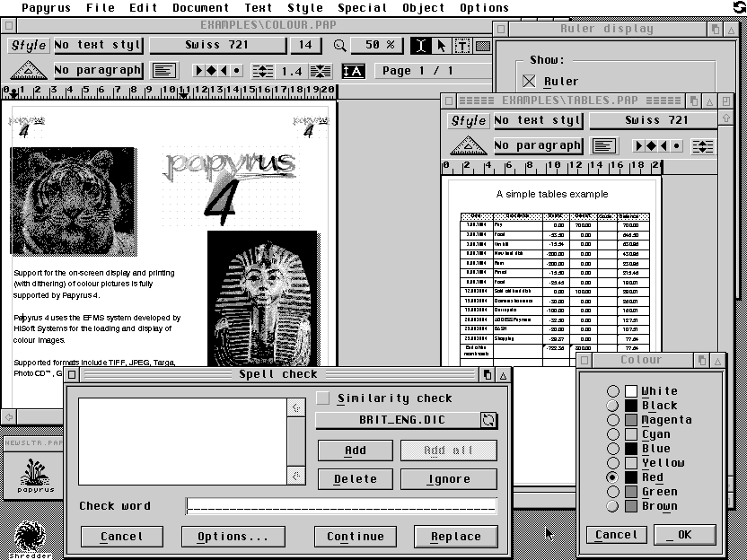This screenshot has height=560, width=747.
Task: Open the Swiss 721 font selector in COLOUR.PAP
Action: [217, 45]
